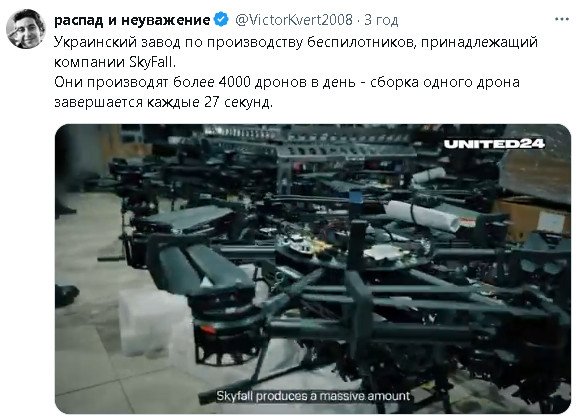Click the '3 год' timestamp link
The height and width of the screenshot is (420, 580).
(x=381, y=20)
